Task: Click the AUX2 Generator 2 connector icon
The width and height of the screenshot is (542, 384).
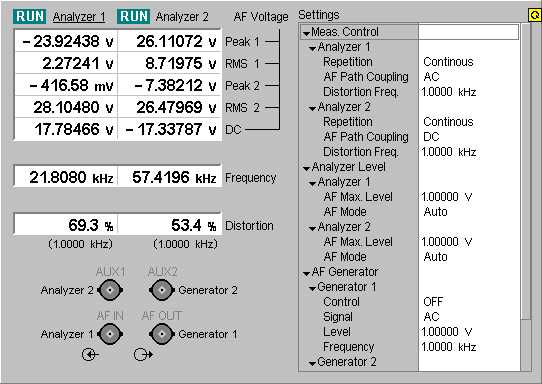Action: 161,290
